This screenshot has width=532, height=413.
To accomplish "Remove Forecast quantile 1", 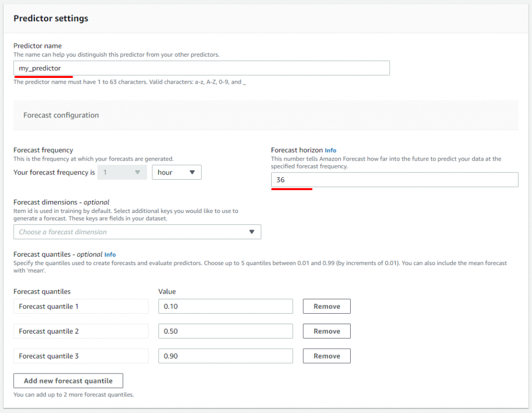I will tap(327, 307).
